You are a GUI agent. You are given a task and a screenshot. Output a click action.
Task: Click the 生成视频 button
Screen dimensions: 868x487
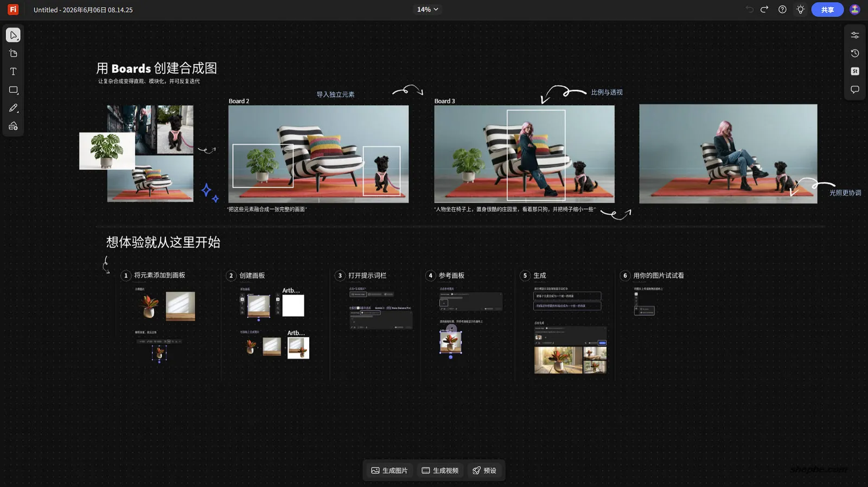440,470
